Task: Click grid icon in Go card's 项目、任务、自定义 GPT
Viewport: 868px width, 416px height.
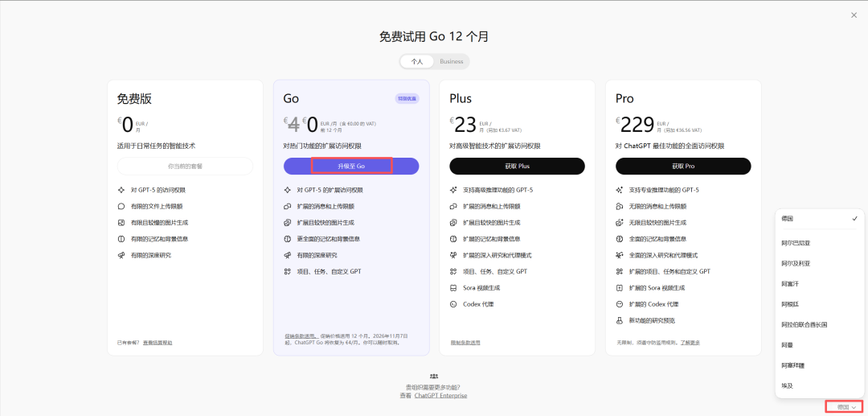Action: pos(287,271)
